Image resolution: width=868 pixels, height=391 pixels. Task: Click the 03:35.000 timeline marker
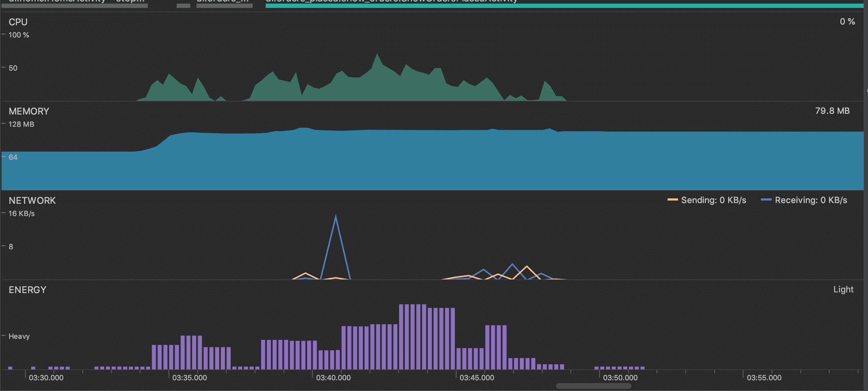click(190, 378)
